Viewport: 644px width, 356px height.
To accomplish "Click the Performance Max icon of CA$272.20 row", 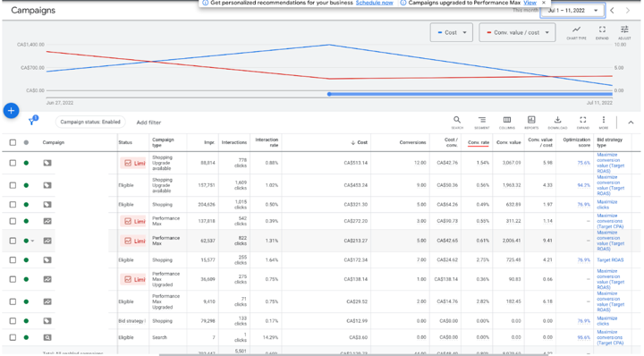I will point(47,221).
